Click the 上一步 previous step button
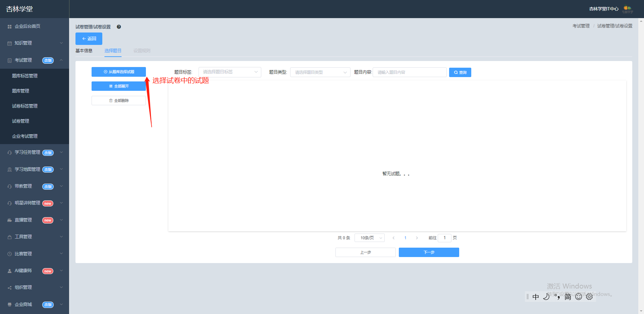Image resolution: width=644 pixels, height=314 pixels. [366, 252]
